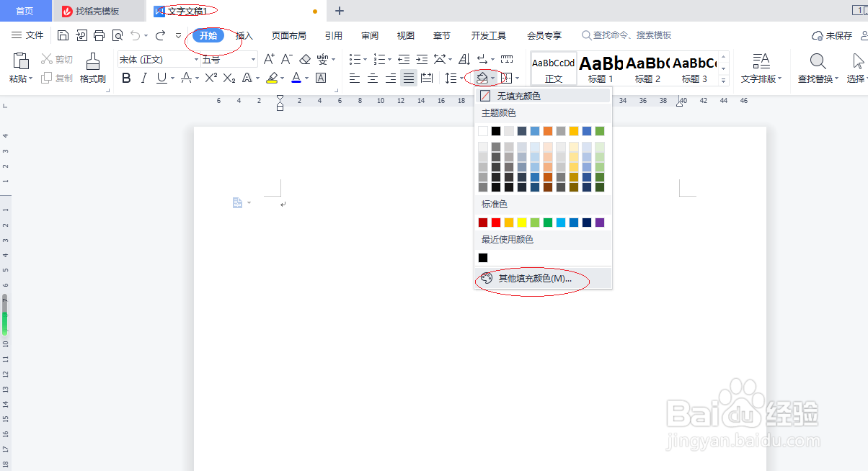Toggle underline on selected text
This screenshot has width=868, height=471.
coord(161,78)
